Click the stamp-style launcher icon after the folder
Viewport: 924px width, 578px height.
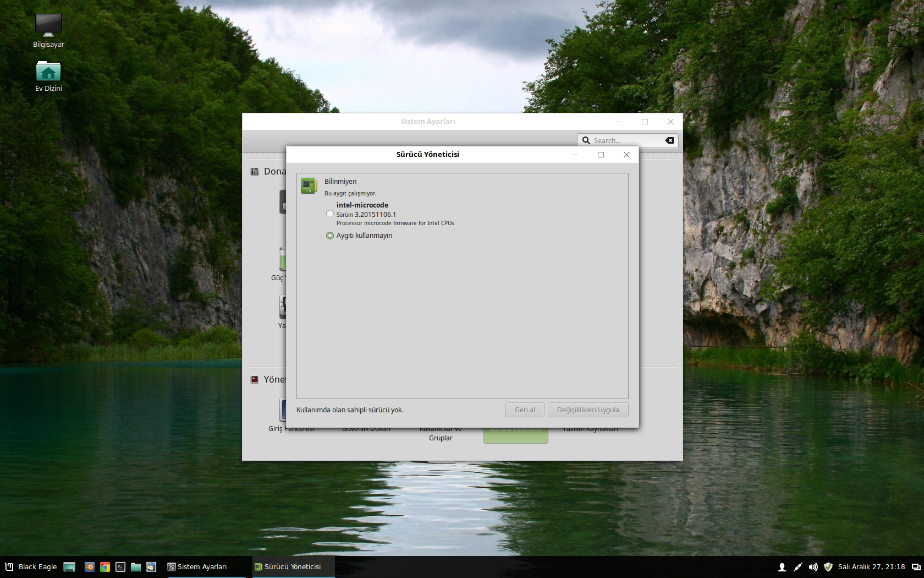(151, 567)
